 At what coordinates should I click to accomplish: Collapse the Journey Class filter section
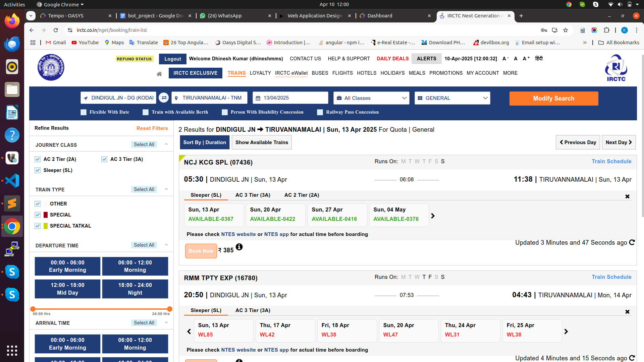click(166, 144)
